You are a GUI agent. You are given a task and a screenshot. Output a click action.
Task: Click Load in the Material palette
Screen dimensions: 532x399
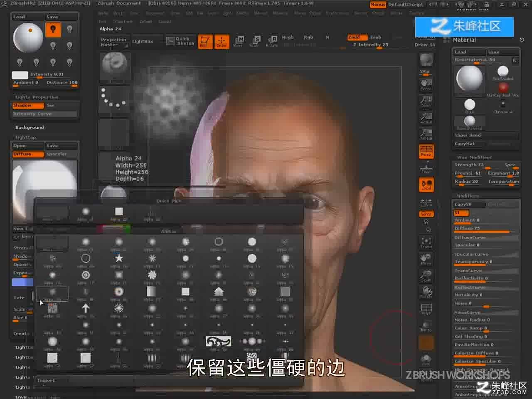click(x=469, y=52)
